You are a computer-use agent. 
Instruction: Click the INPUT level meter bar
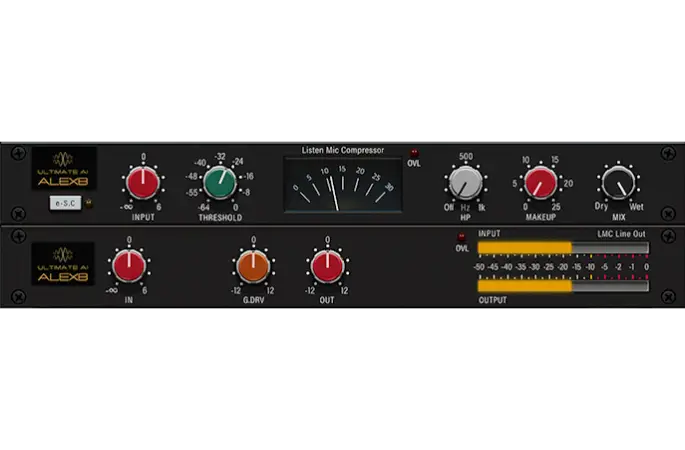pos(562,249)
